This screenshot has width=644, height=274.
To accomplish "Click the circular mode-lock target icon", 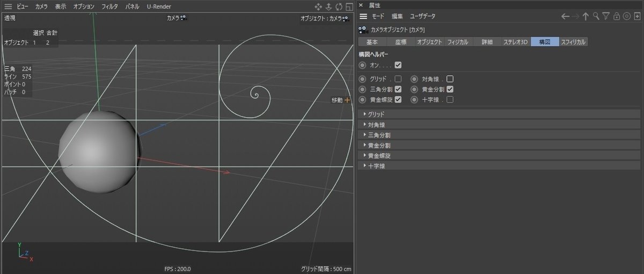I will point(626,17).
